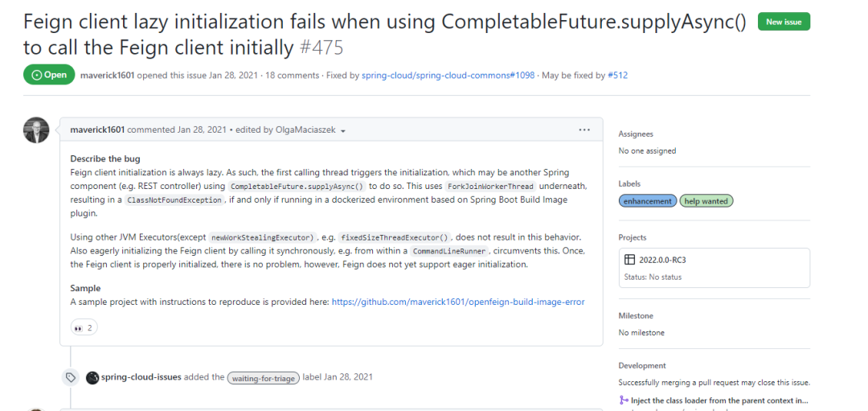Viewport: 868px width, 411px height.
Task: Open the #512 pull request link
Action: 617,76
